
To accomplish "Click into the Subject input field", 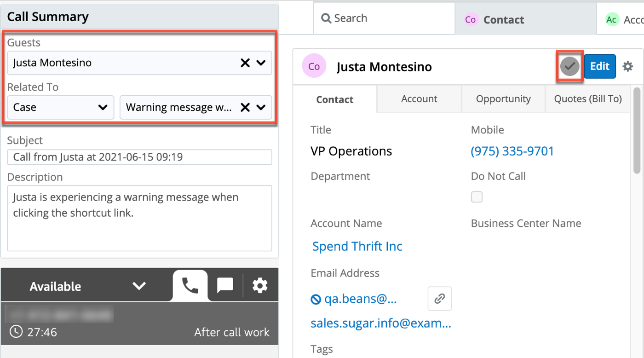I will click(139, 157).
